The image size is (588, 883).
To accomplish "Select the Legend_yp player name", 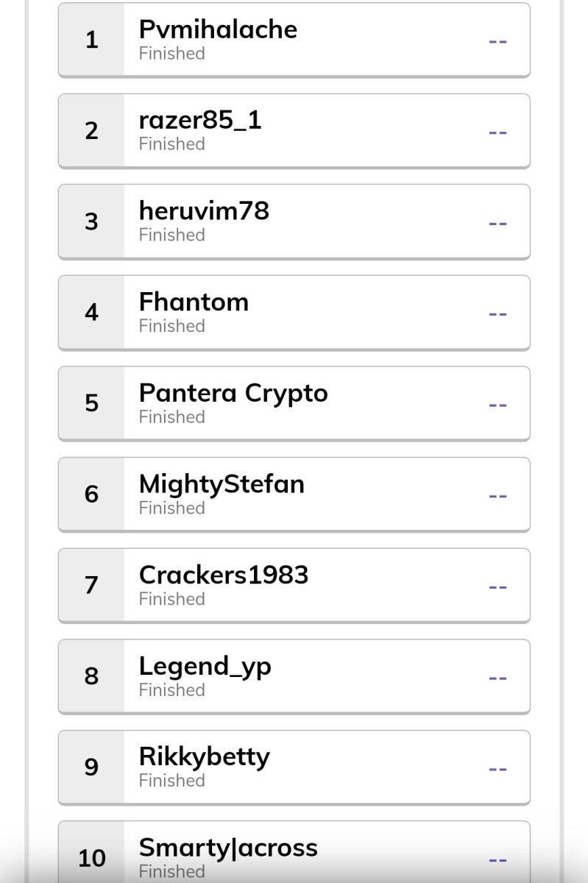I will 205,667.
